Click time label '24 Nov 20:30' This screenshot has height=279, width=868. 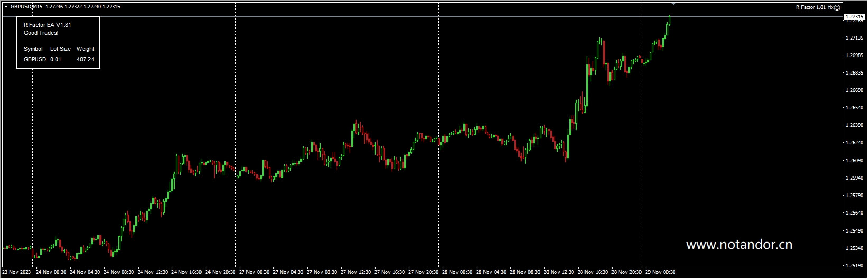click(x=220, y=272)
